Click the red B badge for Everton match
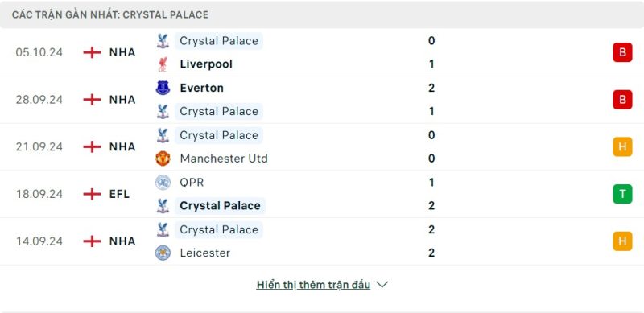This screenshot has width=644, height=313. [622, 100]
